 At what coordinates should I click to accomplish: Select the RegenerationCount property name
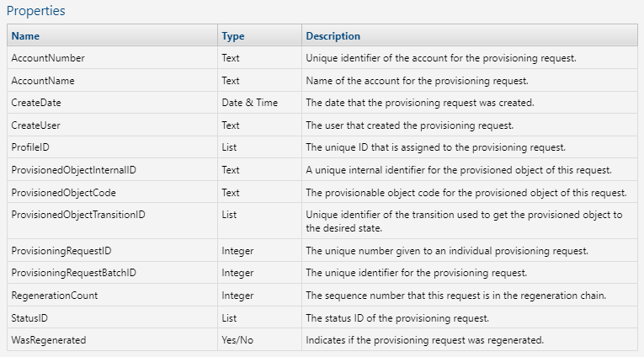[x=55, y=296]
